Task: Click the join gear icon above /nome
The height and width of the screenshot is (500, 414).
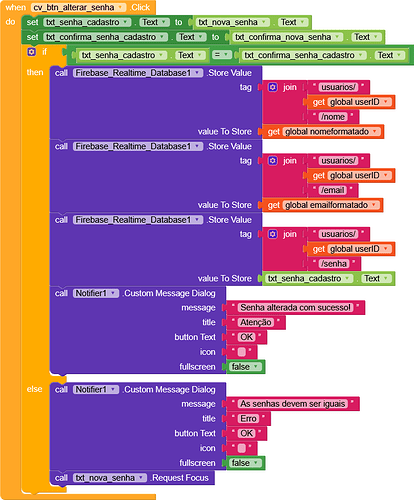Action: (273, 87)
